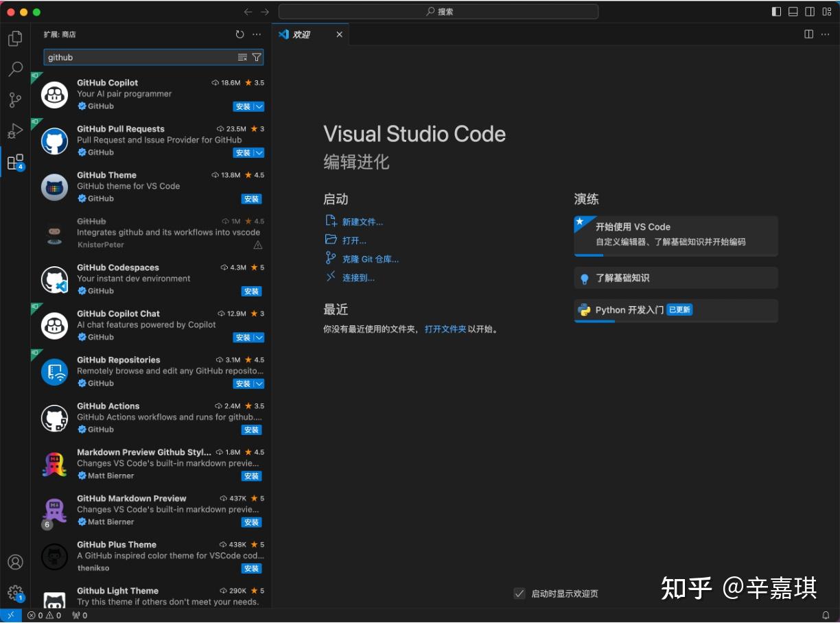Open the extensions filter funnel icon
840x623 pixels.
257,57
